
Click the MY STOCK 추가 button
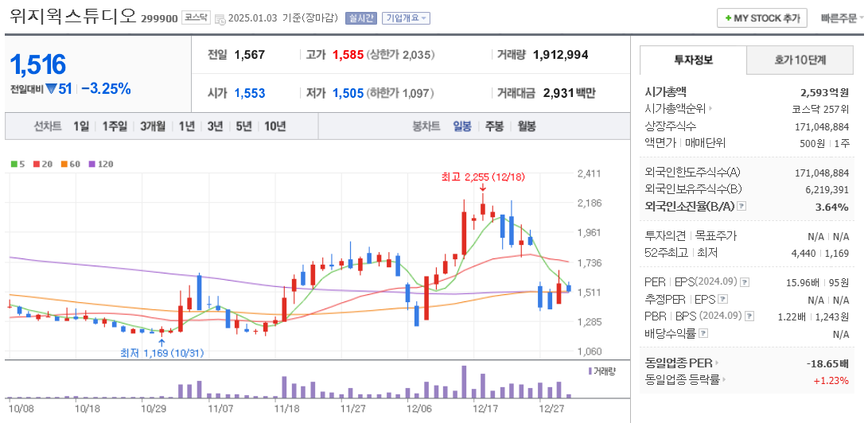[x=761, y=17]
